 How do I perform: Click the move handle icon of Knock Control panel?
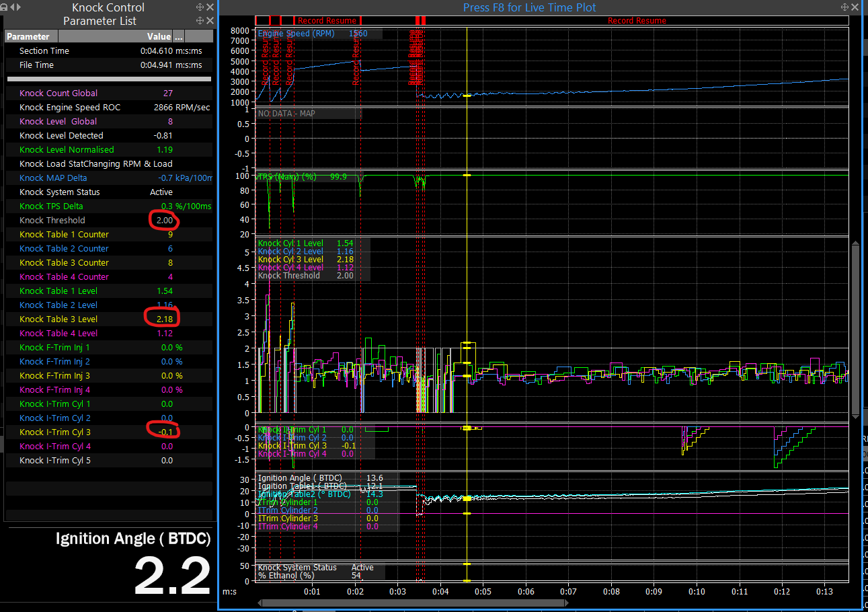tap(200, 7)
